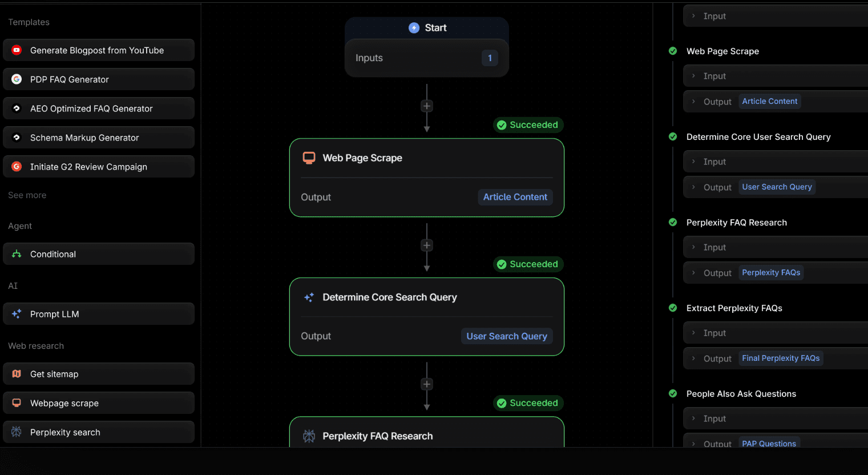Click the Article Content tag in Web Page Scrape node
The width and height of the screenshot is (868, 475).
point(515,197)
